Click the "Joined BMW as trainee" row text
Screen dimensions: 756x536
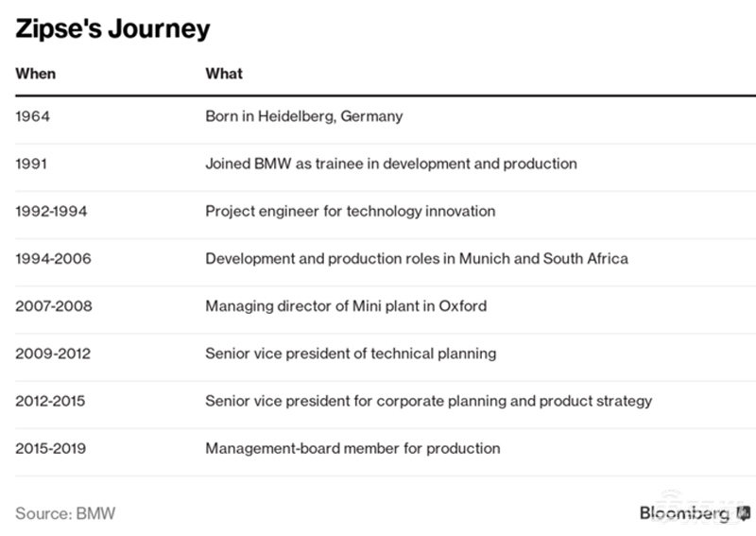tap(390, 164)
